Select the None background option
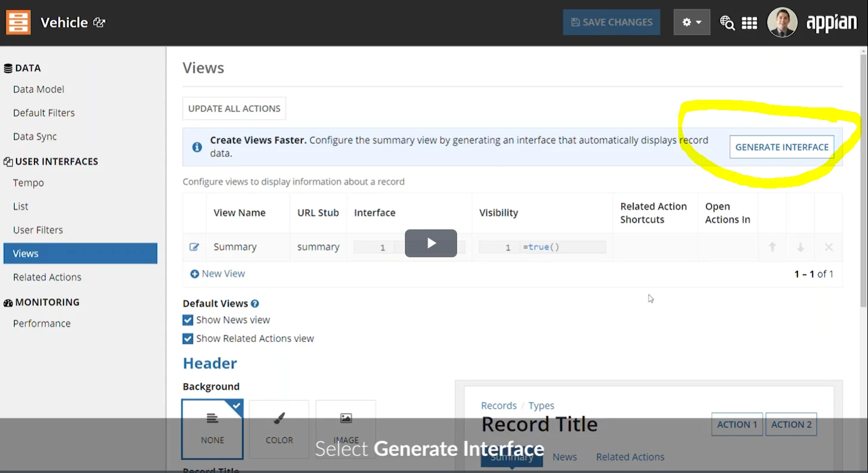The width and height of the screenshot is (868, 473). (212, 429)
